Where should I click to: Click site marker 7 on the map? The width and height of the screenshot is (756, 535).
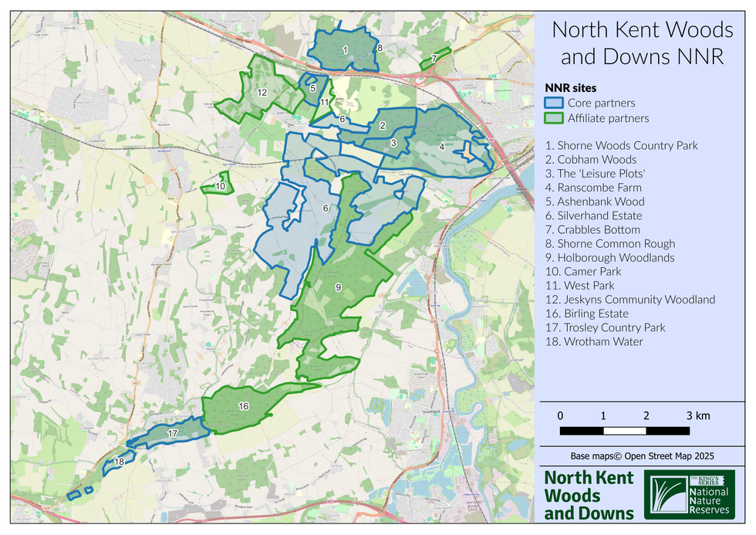pos(434,58)
